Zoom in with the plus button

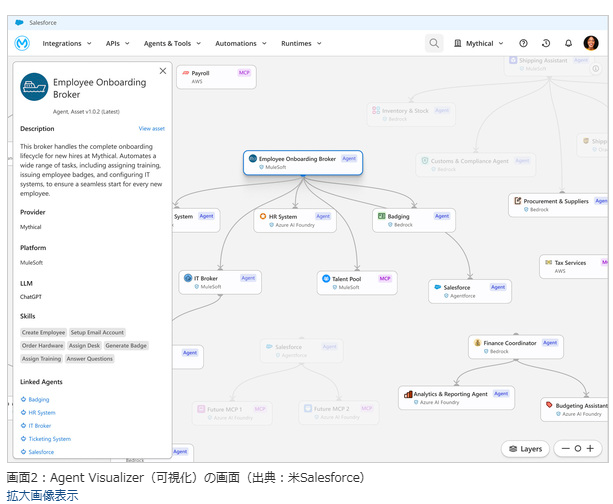point(590,448)
